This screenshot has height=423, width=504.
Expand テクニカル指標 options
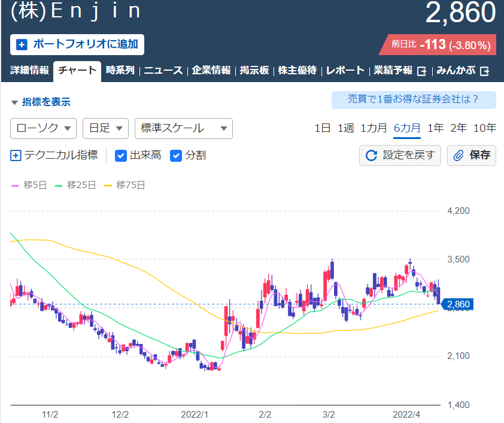(54, 155)
